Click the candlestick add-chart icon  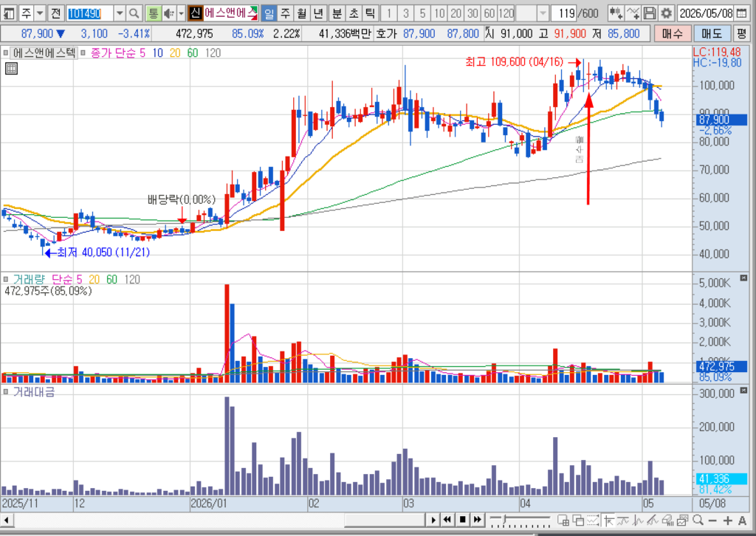click(x=616, y=13)
